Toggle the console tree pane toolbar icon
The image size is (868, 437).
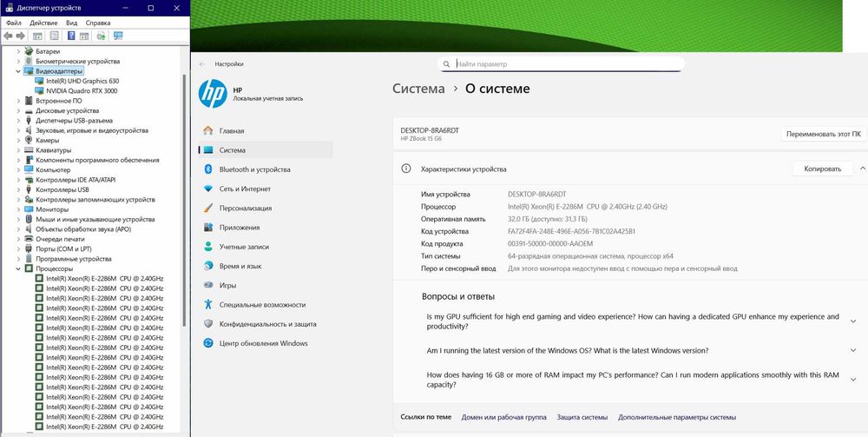pyautogui.click(x=37, y=36)
